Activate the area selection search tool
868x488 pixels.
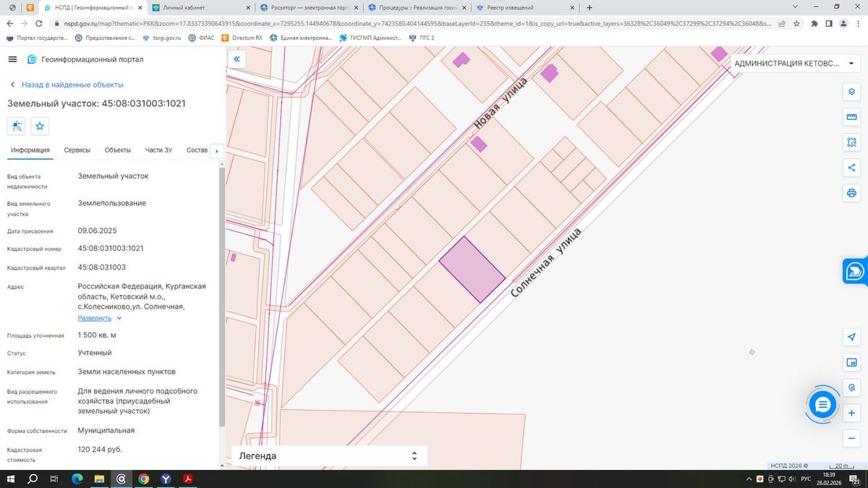click(851, 142)
